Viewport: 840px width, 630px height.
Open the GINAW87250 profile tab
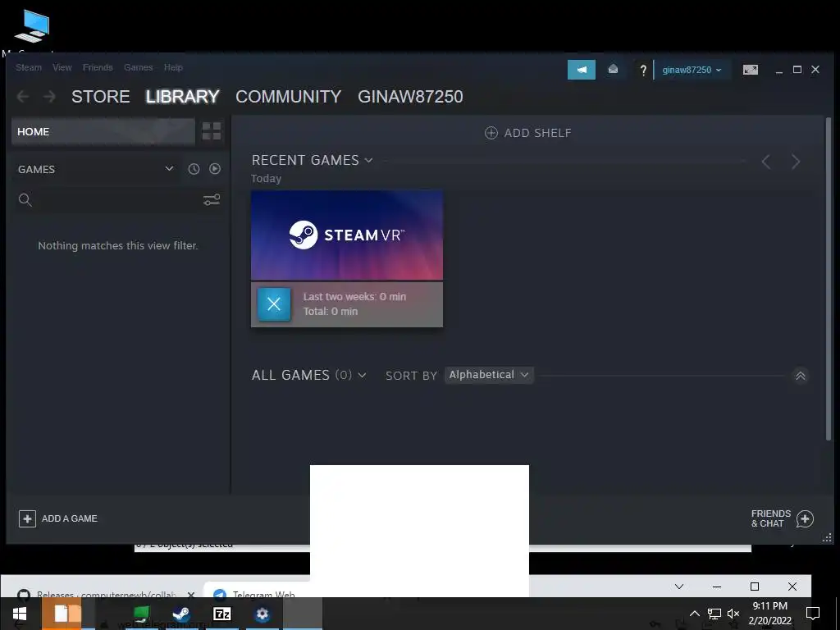410,97
